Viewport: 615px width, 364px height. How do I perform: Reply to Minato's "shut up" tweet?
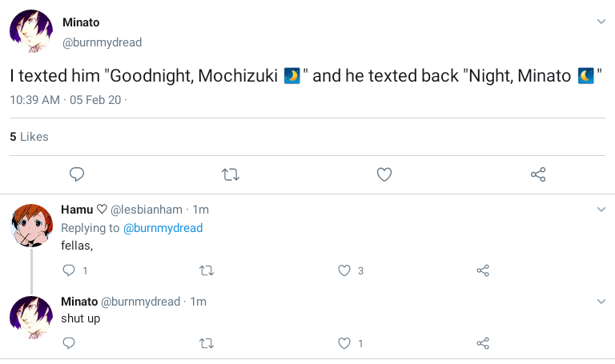(x=69, y=343)
